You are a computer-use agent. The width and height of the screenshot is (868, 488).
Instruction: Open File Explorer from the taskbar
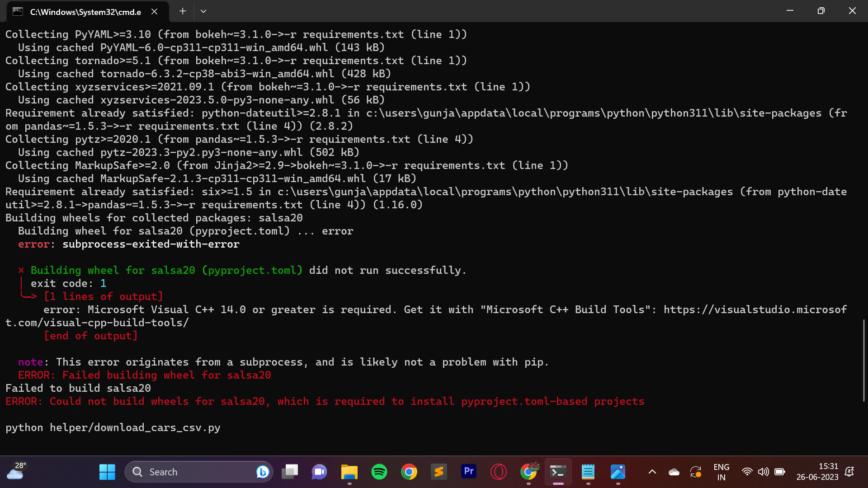tap(349, 471)
